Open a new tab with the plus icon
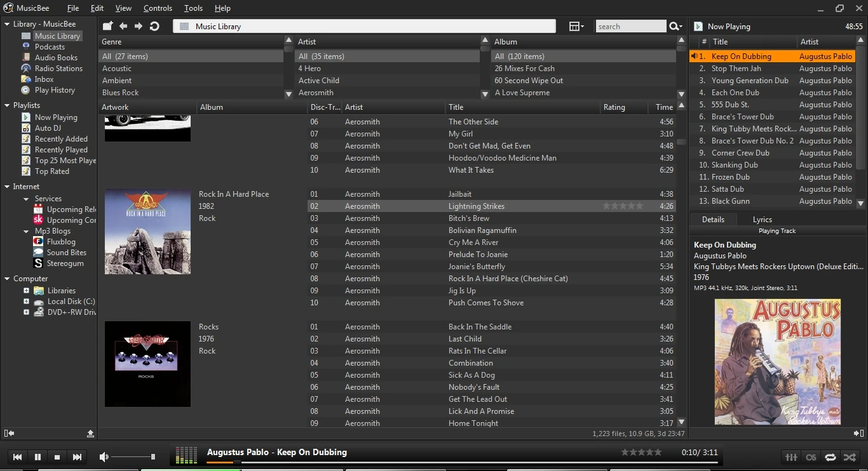The image size is (868, 471). point(107,26)
